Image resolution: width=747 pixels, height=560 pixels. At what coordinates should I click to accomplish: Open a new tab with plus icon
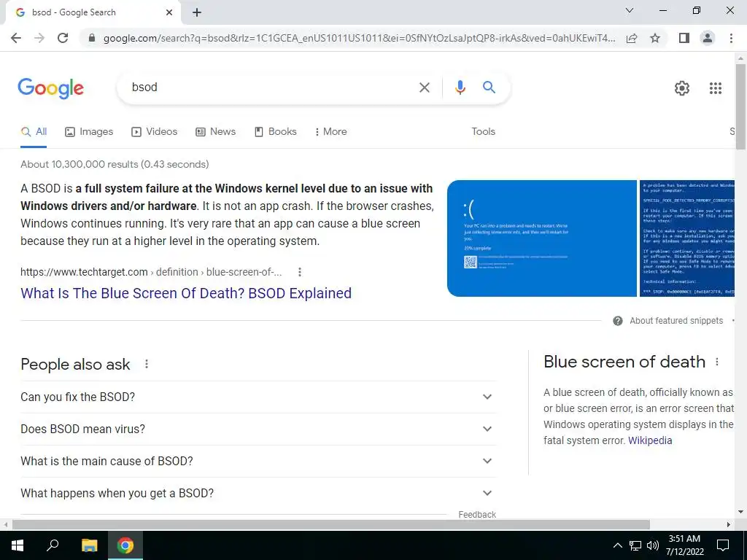point(197,12)
